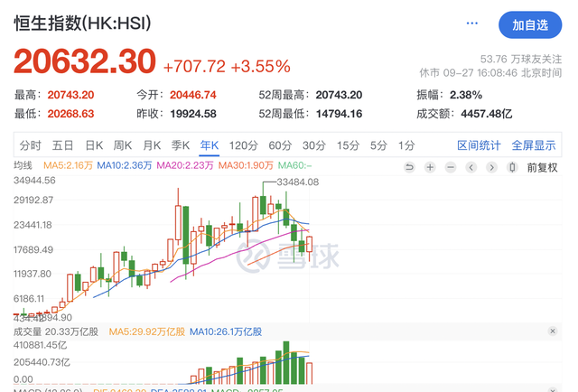578x392 pixels.
Task: Click the 53.76 万球友关注 follower count
Action: [x=521, y=59]
